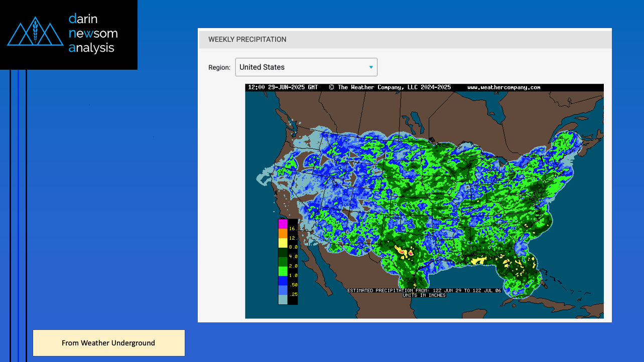Click the Darin Newsom Analysis mountain logo
The width and height of the screenshot is (644, 362).
(35, 32)
